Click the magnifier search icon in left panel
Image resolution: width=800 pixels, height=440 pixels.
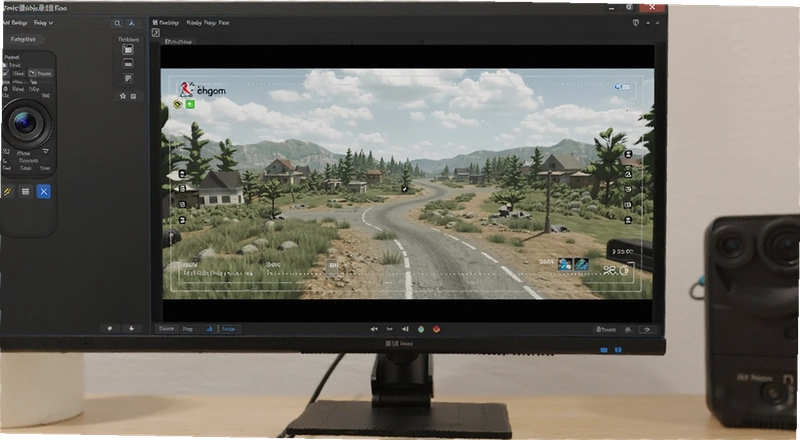(117, 23)
